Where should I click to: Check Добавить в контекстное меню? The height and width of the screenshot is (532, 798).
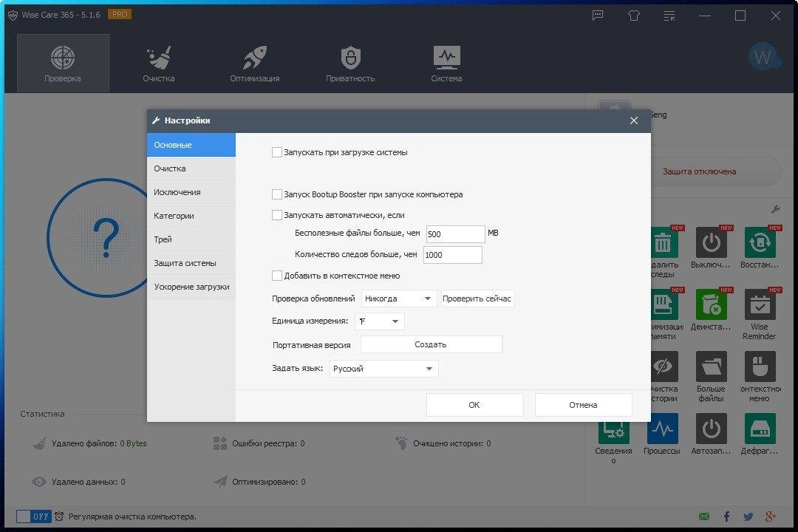click(x=277, y=276)
